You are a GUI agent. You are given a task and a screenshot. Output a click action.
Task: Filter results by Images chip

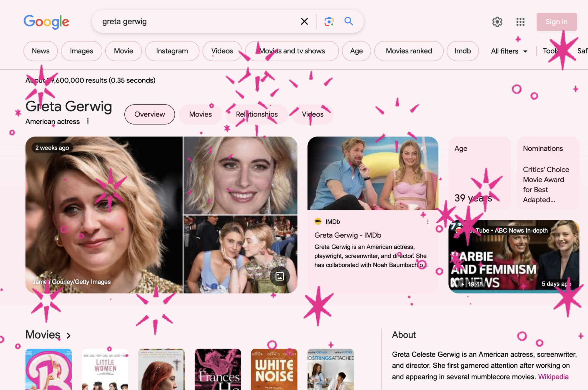81,51
